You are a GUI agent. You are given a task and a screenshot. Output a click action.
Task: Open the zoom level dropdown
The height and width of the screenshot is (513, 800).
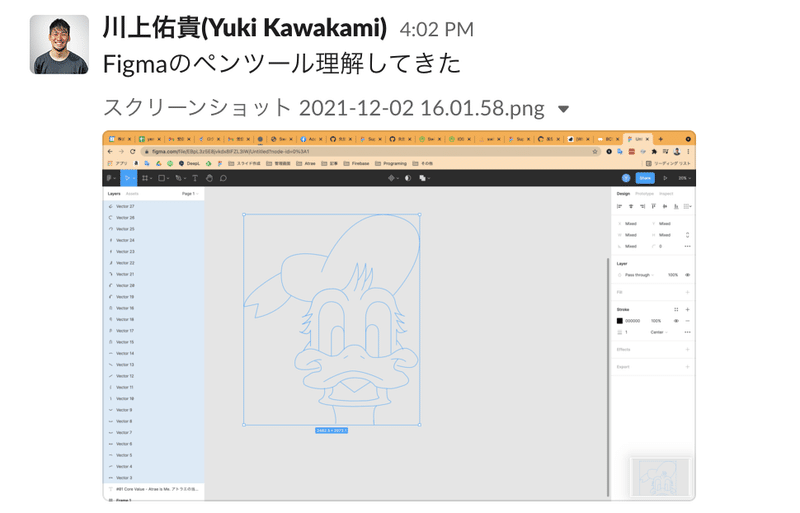coord(685,178)
